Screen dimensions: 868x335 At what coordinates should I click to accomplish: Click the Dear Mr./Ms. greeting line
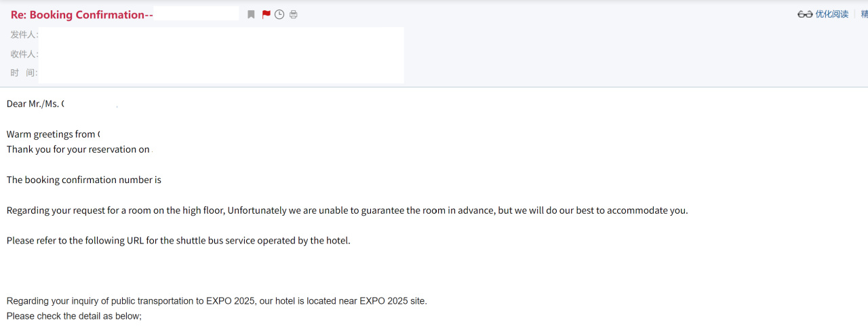point(35,104)
